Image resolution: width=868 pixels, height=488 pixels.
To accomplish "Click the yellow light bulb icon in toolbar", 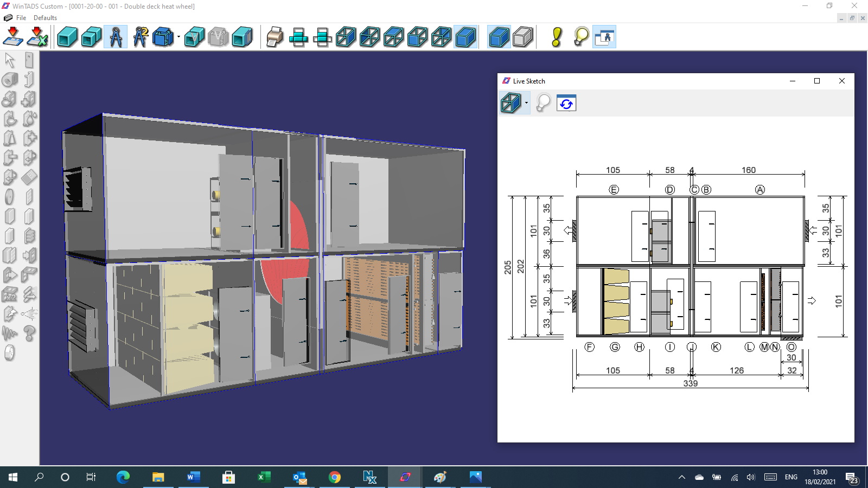I will click(580, 37).
